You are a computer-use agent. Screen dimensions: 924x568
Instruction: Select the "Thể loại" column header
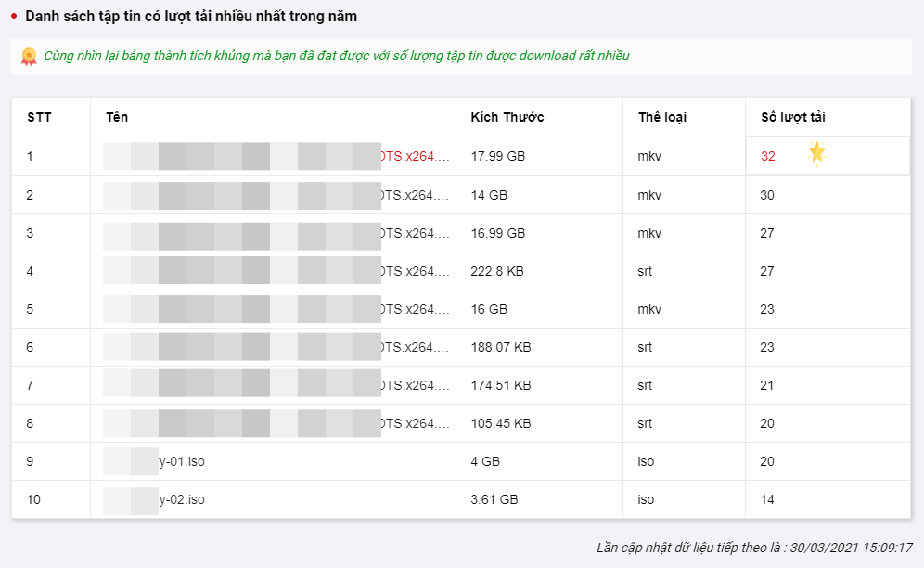tap(662, 117)
